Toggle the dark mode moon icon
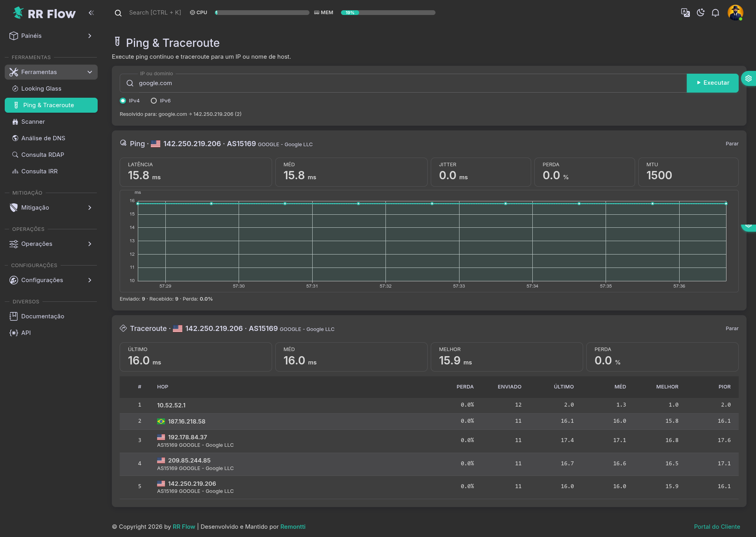This screenshot has height=537, width=756. [700, 13]
